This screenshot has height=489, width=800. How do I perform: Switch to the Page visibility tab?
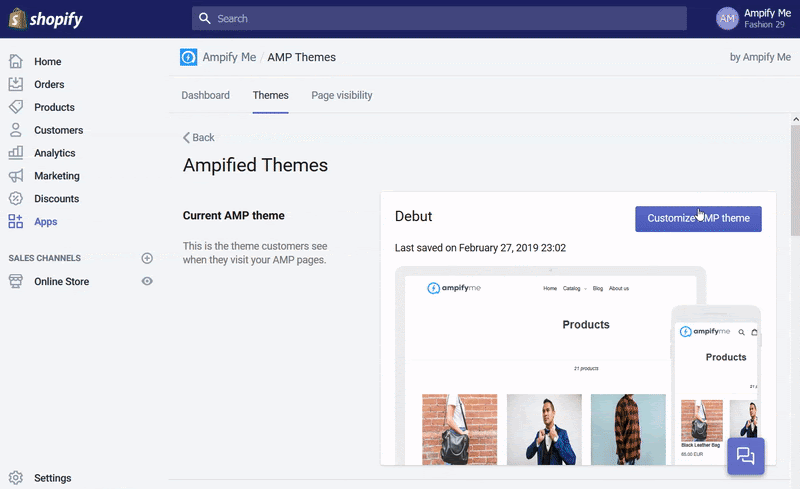[x=342, y=95]
